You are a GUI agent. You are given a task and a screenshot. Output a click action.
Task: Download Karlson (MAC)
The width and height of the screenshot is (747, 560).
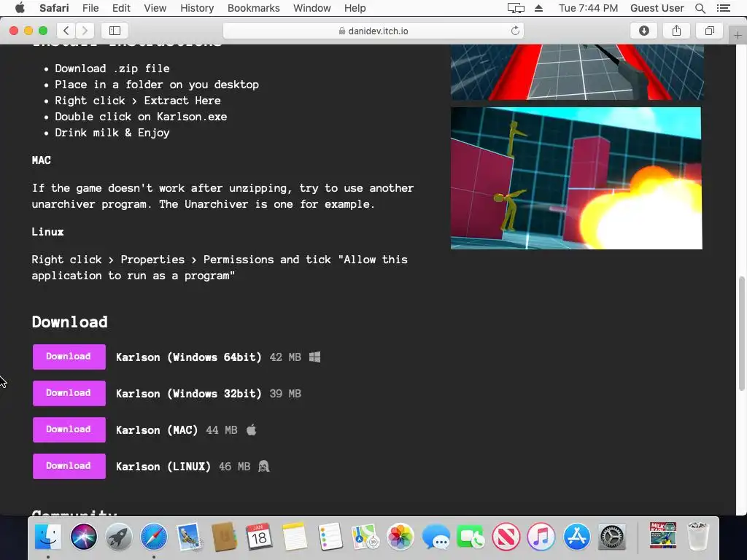[69, 429]
